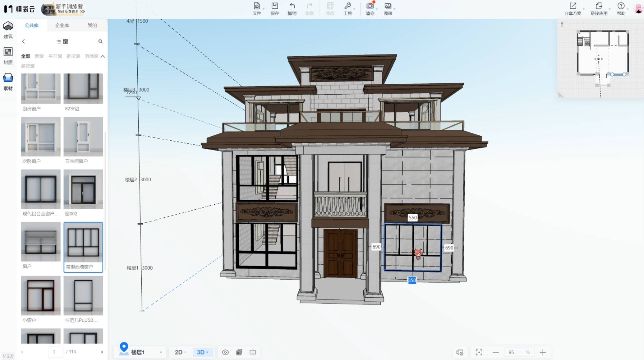Zoom in with the plus button
The width and height of the screenshot is (644, 360).
pyautogui.click(x=543, y=352)
